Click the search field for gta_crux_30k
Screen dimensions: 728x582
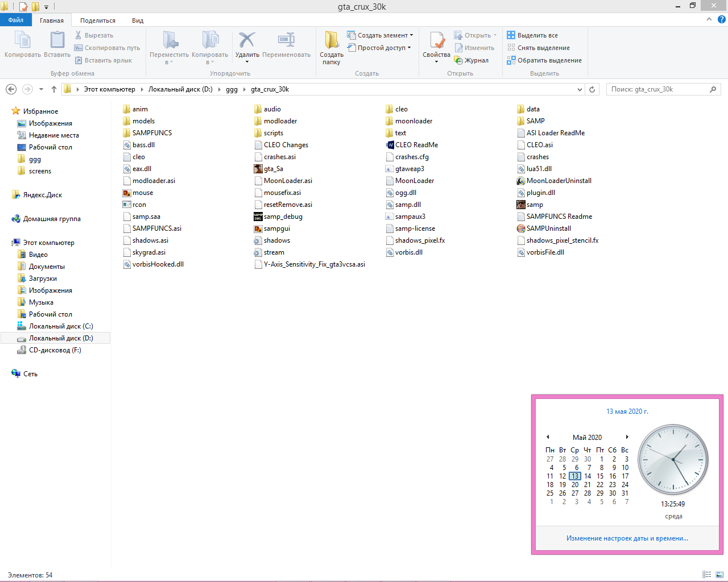[659, 89]
